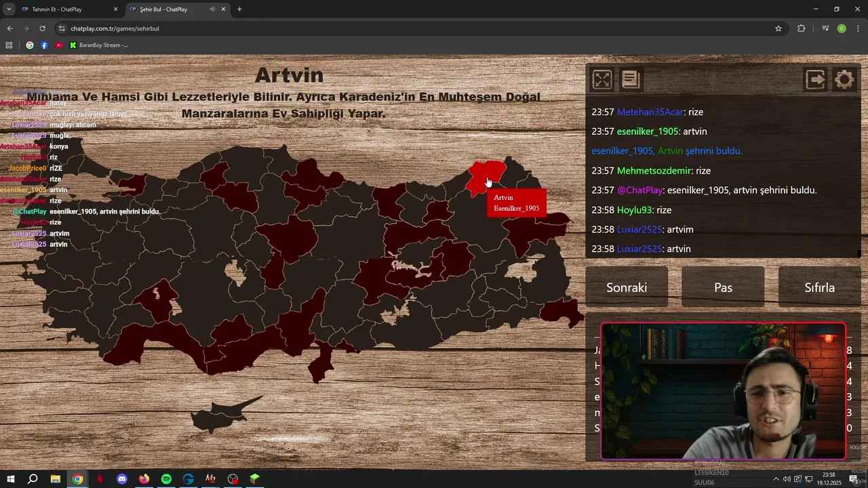Viewport: 868px width, 488px height.
Task: Open the Google bookmark
Action: pos(29,45)
